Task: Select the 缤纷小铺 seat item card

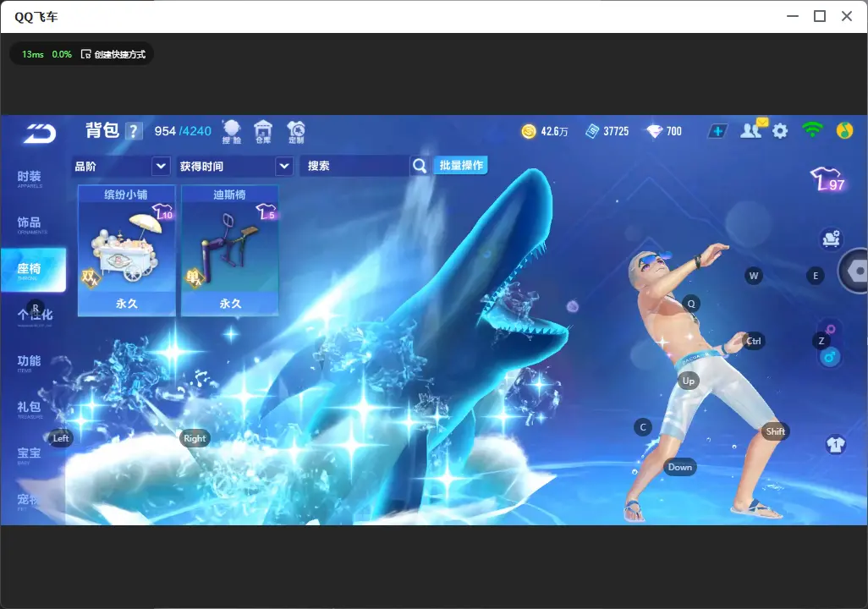Action: tap(126, 251)
